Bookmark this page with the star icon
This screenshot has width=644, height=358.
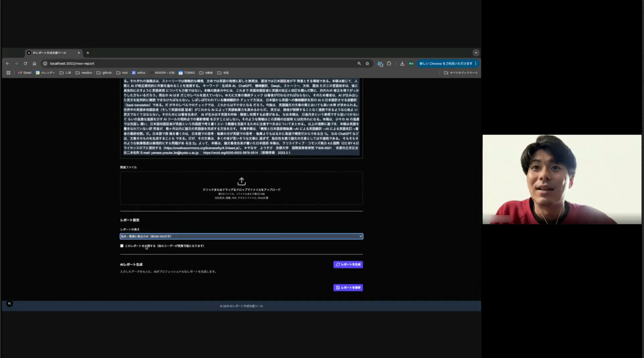[368, 64]
